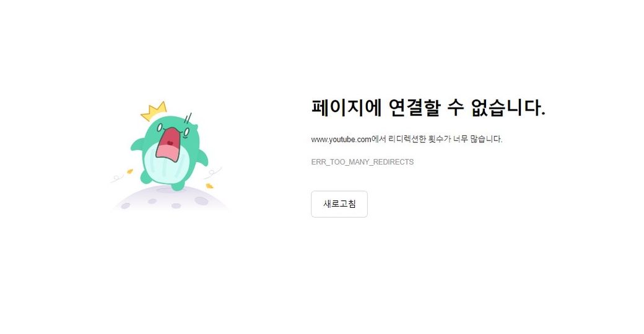
Task: Click the mascot's eye on the right side
Action: pos(186,132)
